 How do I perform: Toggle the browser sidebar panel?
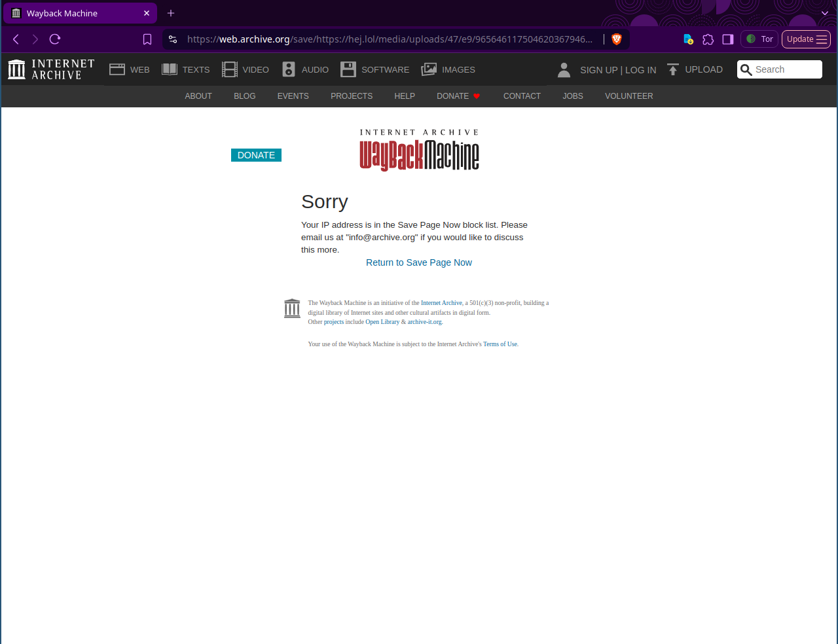[x=727, y=39]
